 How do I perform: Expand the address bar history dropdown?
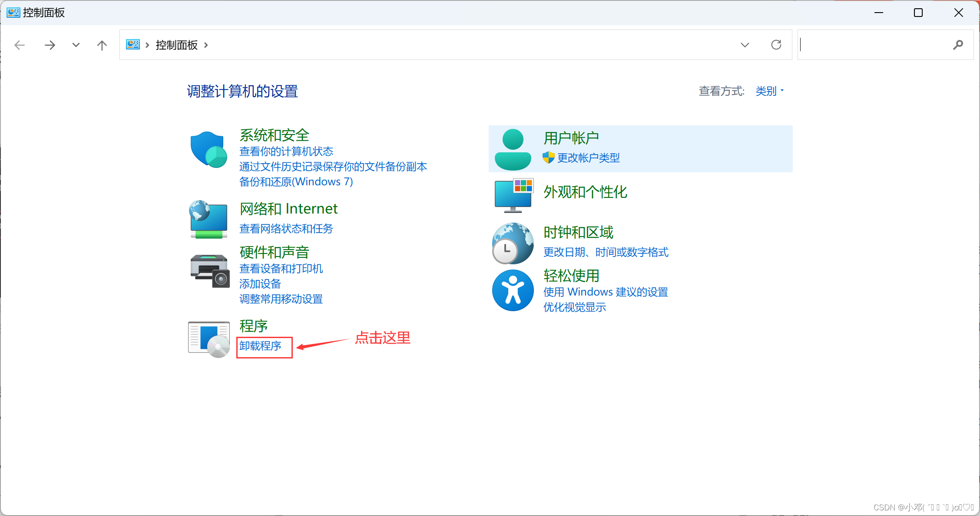[745, 45]
